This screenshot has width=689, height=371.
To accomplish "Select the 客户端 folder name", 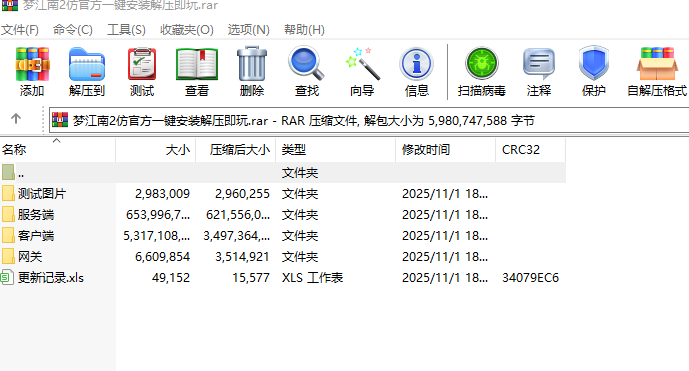I will coord(36,236).
